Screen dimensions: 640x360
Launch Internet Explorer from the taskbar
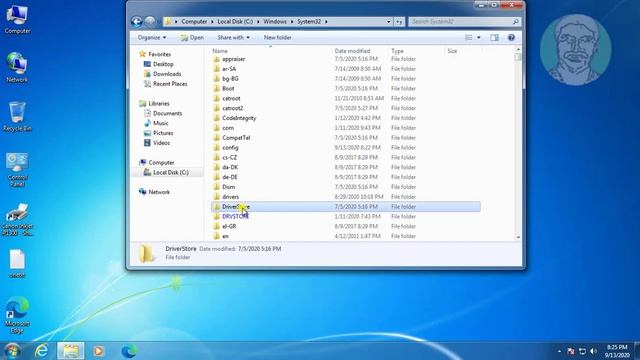(x=41, y=351)
